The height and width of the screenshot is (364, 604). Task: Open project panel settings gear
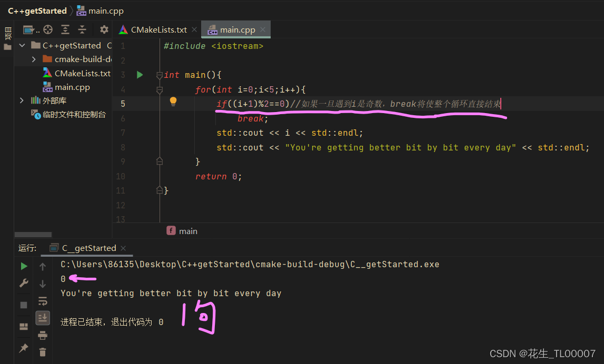[x=104, y=30]
